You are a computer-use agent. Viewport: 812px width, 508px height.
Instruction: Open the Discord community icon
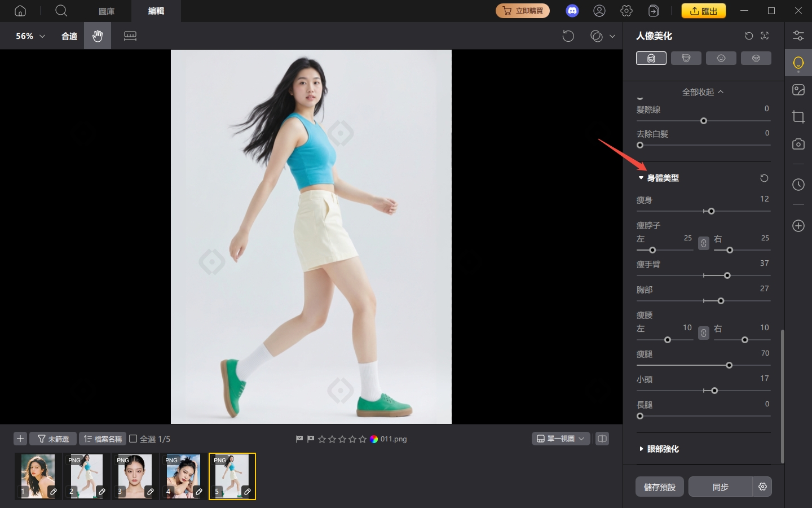(x=572, y=11)
